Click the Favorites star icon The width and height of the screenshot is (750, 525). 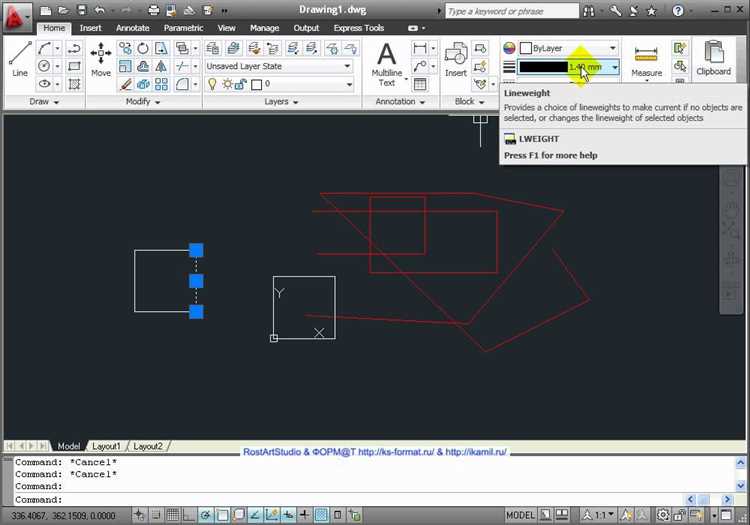tap(651, 11)
